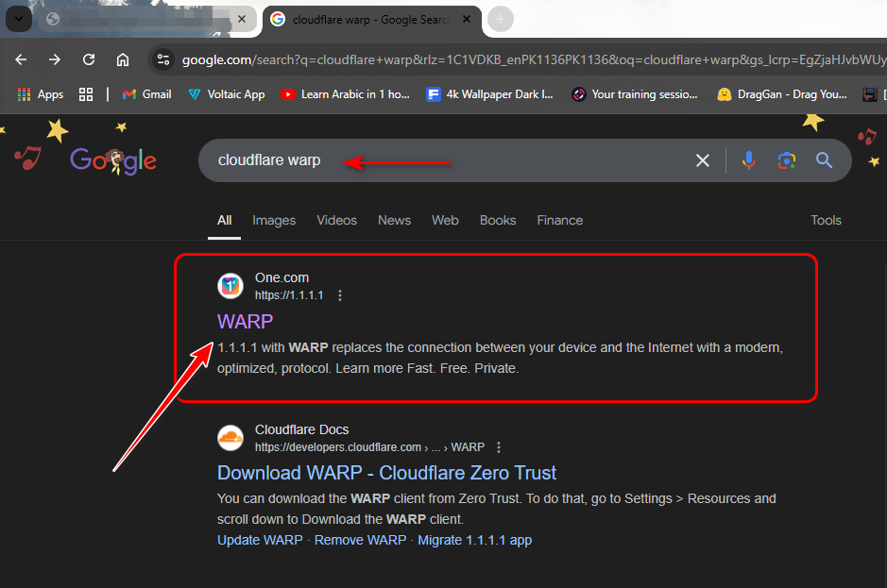This screenshot has width=887, height=588.
Task: Switch to the cloudflare warp Google Search tab
Action: pyautogui.click(x=372, y=20)
